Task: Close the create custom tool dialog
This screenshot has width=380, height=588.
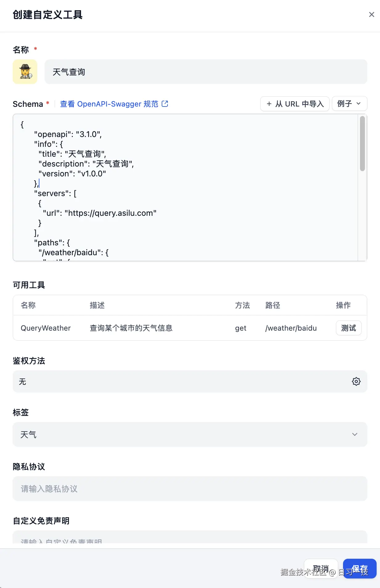Action: 371,14
